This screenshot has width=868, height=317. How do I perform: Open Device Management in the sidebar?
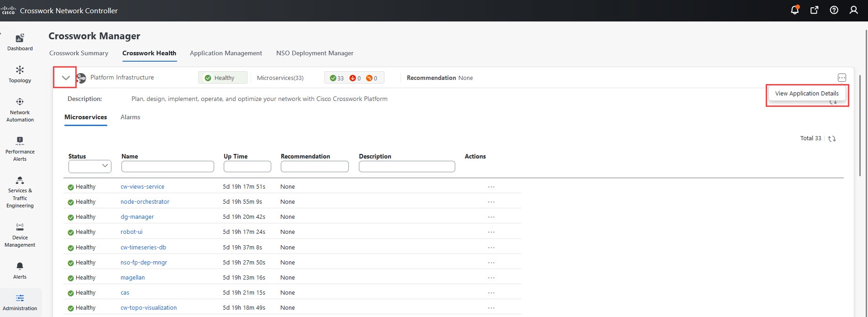(x=20, y=235)
